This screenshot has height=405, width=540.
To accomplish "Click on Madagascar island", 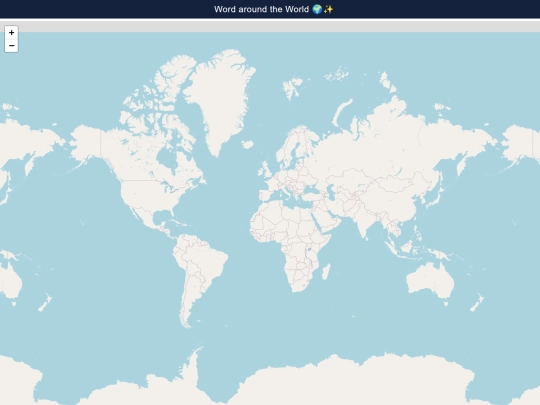I will coord(326,271).
